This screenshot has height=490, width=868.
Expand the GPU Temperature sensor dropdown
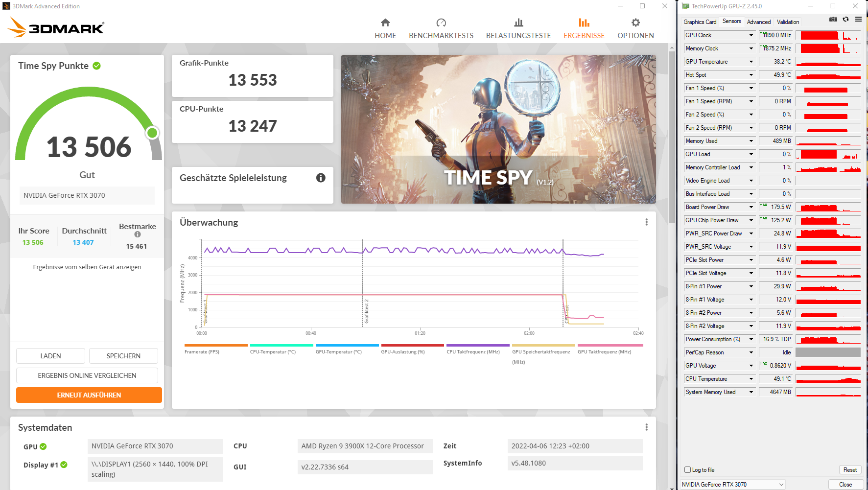coord(751,62)
